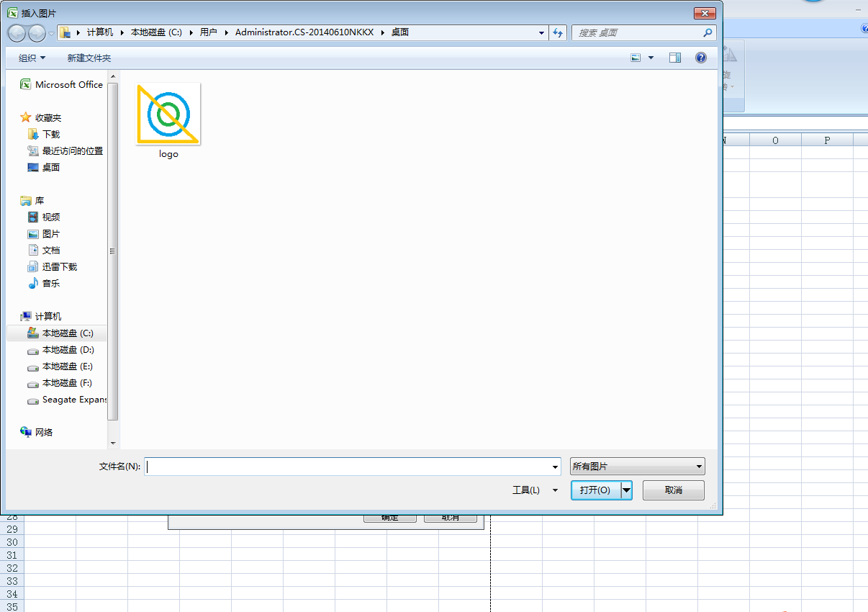Expand the address bar history dropdown arrow
Screen dimensions: 868x612
542,32
